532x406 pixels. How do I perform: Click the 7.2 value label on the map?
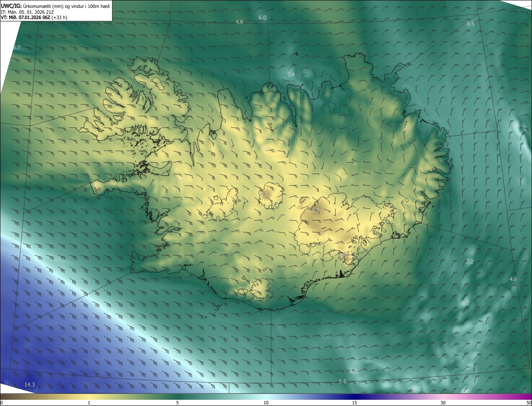coord(470,262)
